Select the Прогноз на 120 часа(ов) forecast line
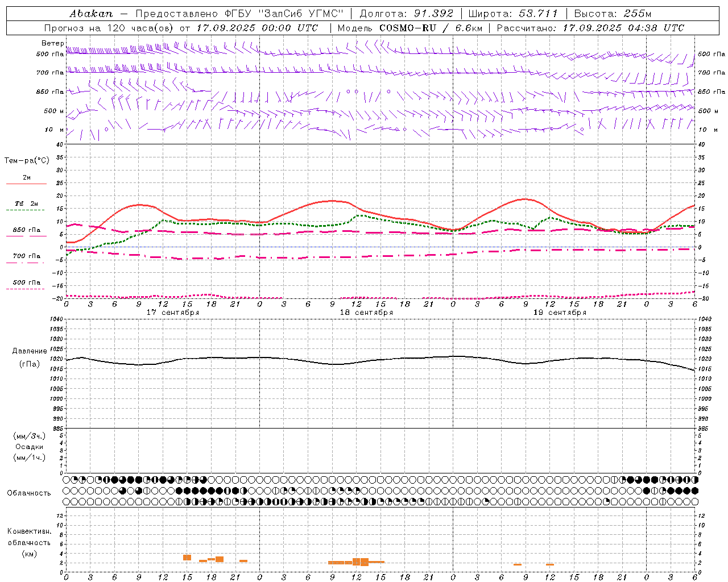 181,28
